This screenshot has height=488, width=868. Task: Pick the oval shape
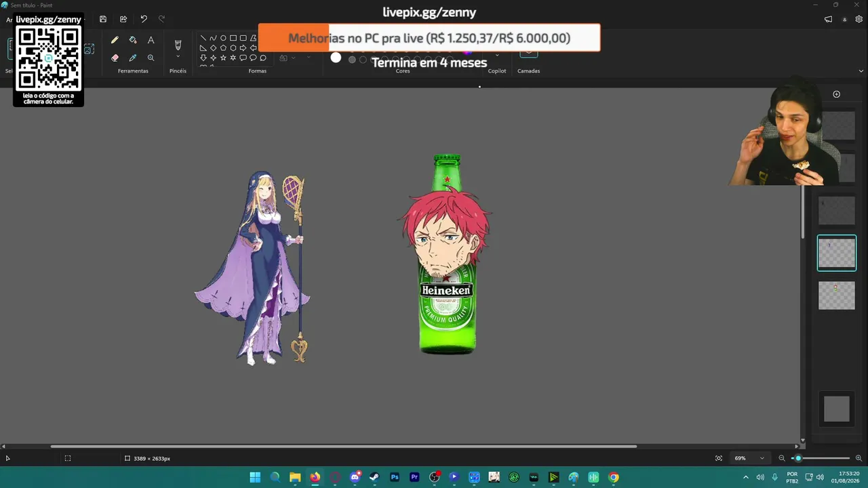click(x=223, y=38)
